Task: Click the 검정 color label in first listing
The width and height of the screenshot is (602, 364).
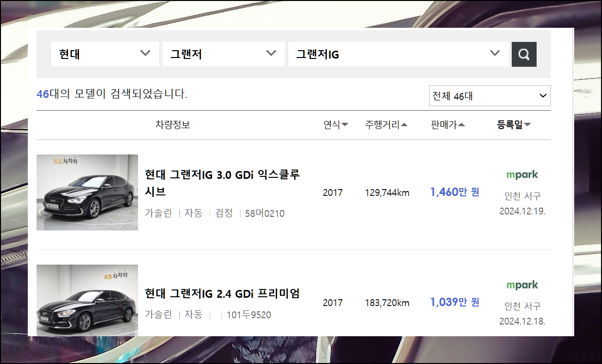Action: 224,213
